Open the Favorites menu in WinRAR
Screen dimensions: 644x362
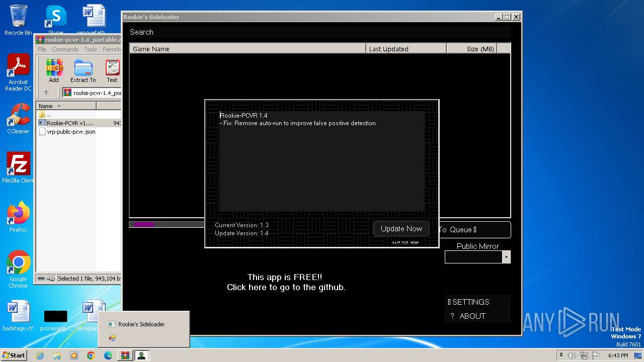pyautogui.click(x=111, y=49)
